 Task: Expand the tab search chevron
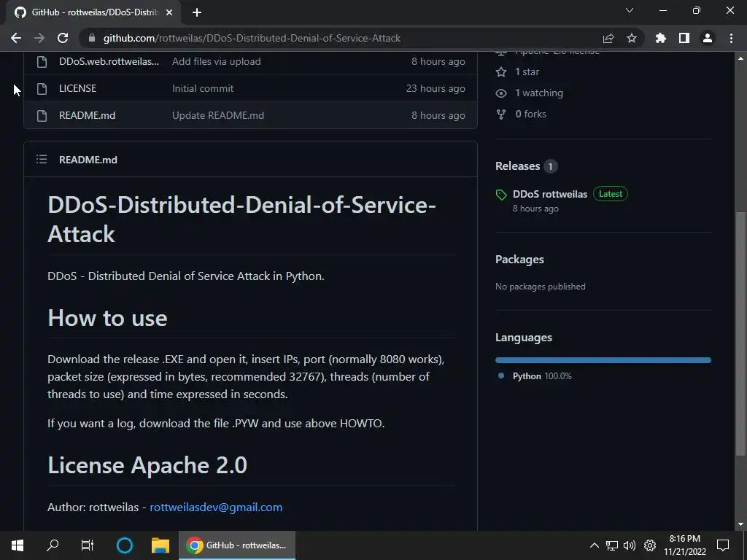point(630,10)
